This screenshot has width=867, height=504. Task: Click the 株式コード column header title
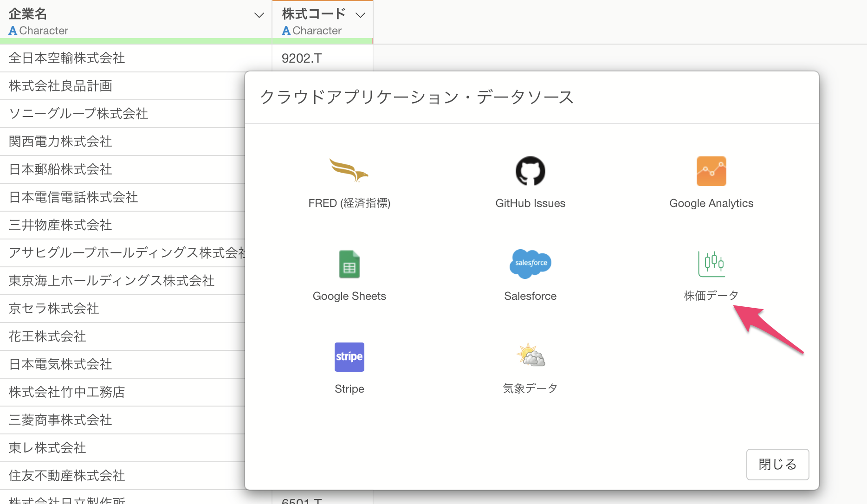(x=314, y=14)
